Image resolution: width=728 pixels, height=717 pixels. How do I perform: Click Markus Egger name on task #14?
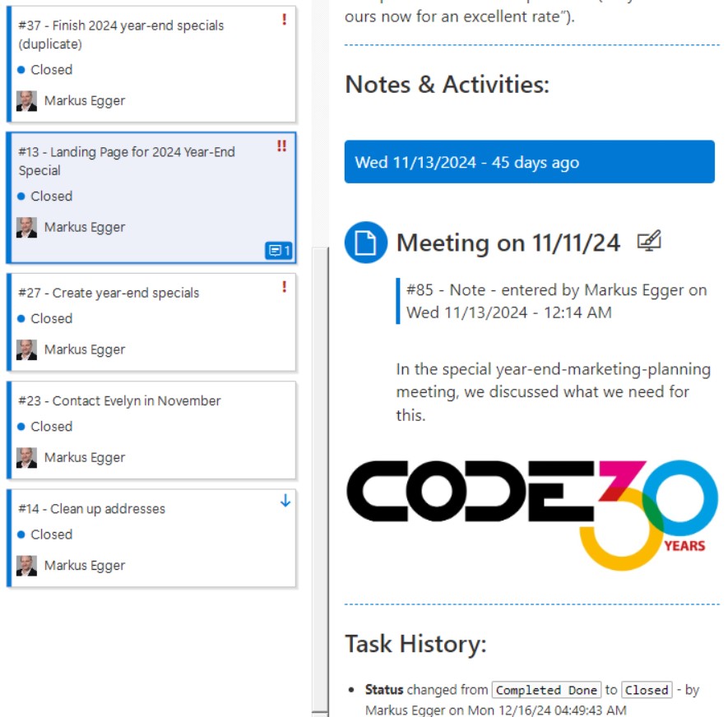click(x=85, y=566)
